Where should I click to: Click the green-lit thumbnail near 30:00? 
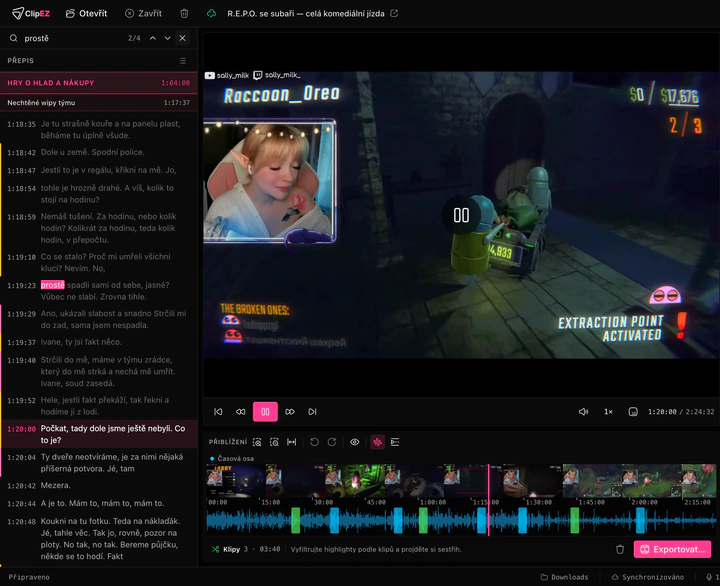pos(354,481)
